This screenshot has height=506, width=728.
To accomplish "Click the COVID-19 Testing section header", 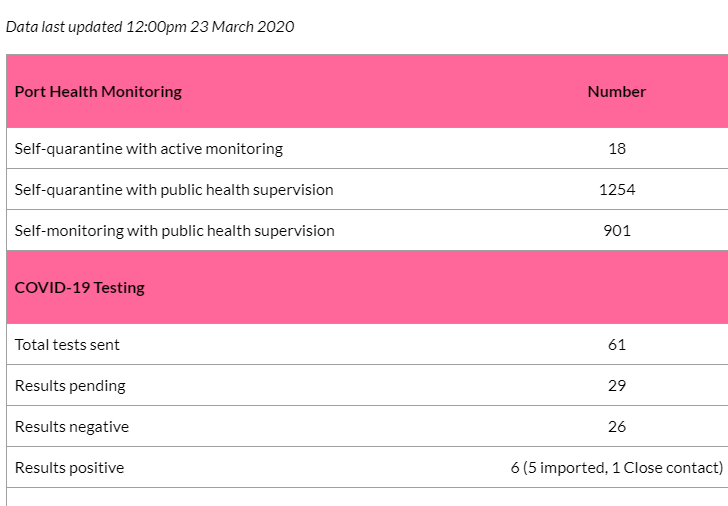I will (x=80, y=288).
